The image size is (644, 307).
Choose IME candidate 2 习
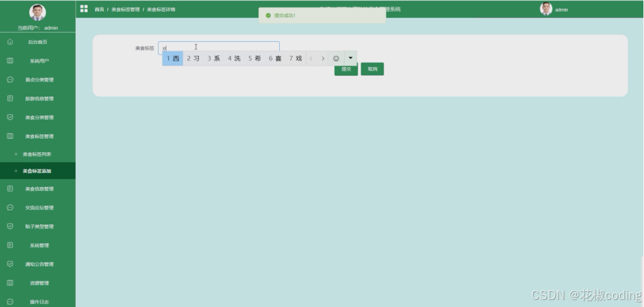pos(194,58)
